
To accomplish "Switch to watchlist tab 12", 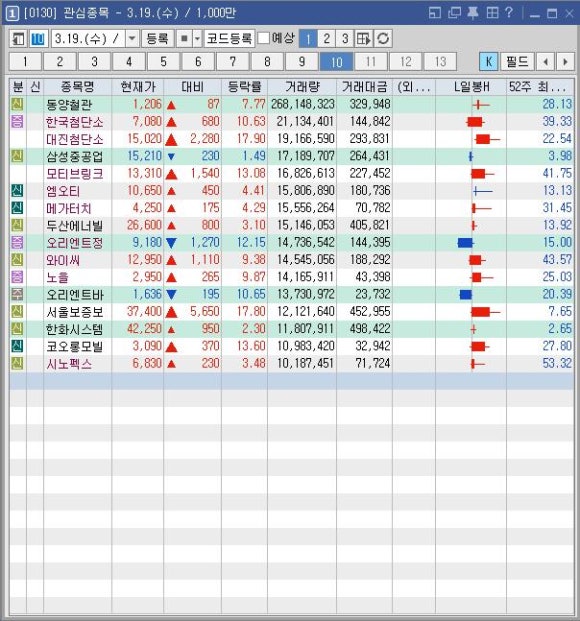I will coord(405,62).
